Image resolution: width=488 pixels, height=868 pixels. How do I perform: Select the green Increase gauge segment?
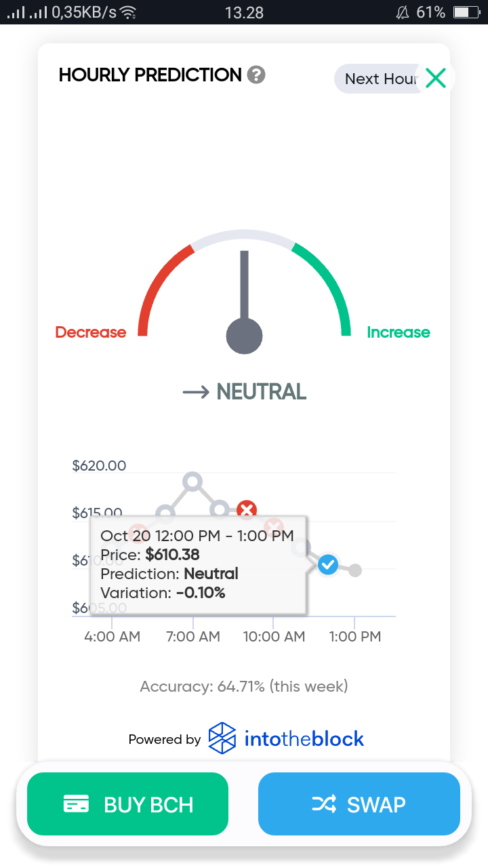(326, 286)
